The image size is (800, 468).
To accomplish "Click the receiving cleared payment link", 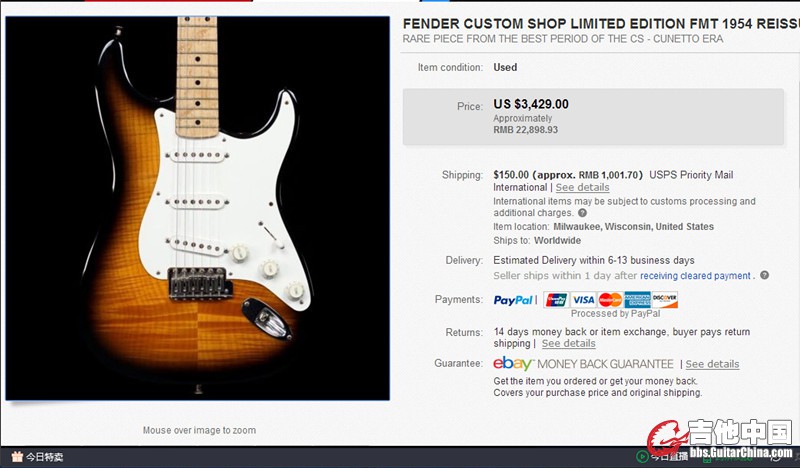I will pos(695,276).
